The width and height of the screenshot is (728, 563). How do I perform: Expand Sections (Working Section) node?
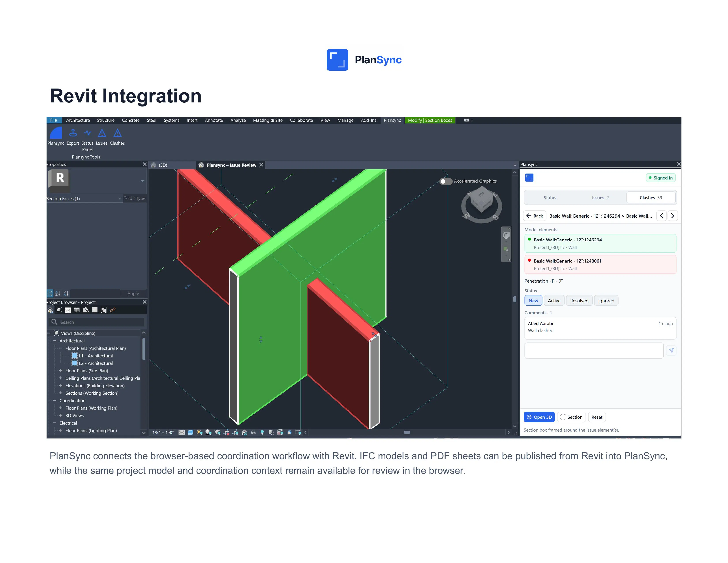(x=61, y=393)
